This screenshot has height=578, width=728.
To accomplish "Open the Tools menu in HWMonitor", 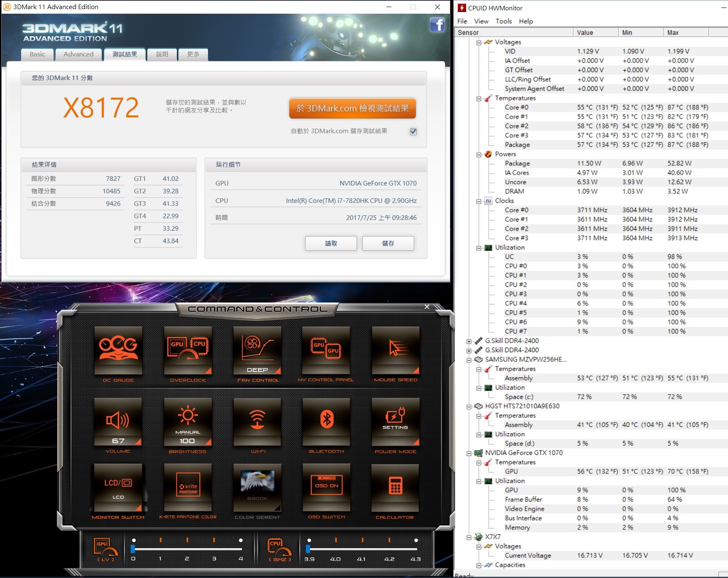I will pyautogui.click(x=503, y=21).
